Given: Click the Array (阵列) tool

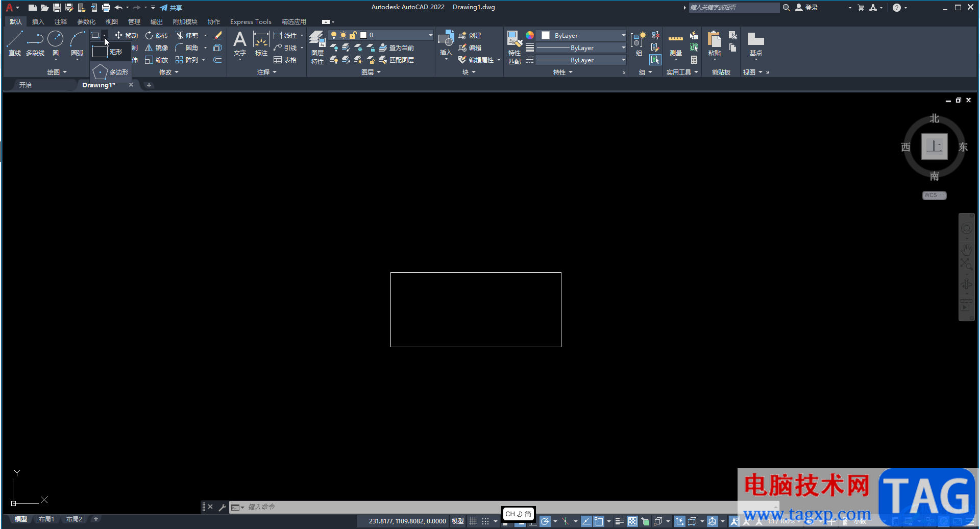Looking at the screenshot, I should [x=187, y=60].
